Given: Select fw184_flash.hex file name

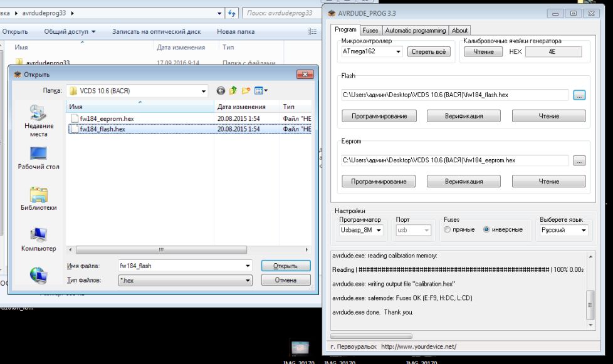Looking at the screenshot, I should pyautogui.click(x=102, y=129).
